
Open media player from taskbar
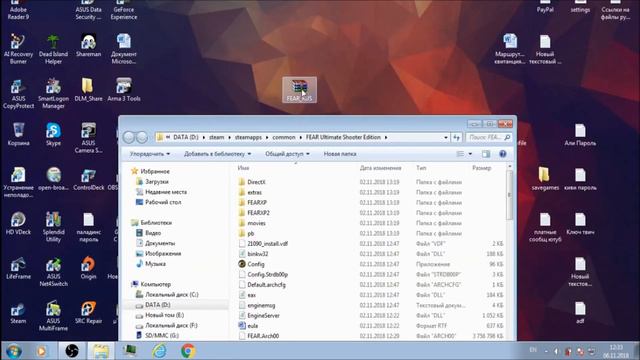[41, 351]
